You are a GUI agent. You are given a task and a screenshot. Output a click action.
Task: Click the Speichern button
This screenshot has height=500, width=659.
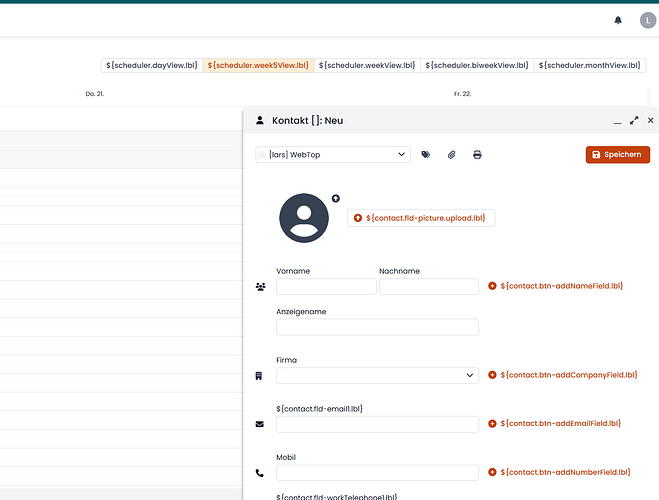coord(618,155)
